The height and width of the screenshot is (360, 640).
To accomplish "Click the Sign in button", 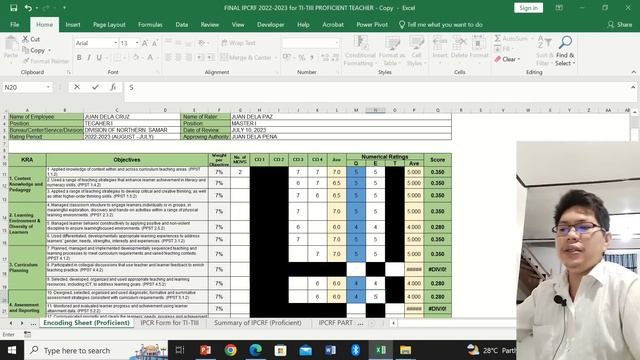I will click(528, 8).
